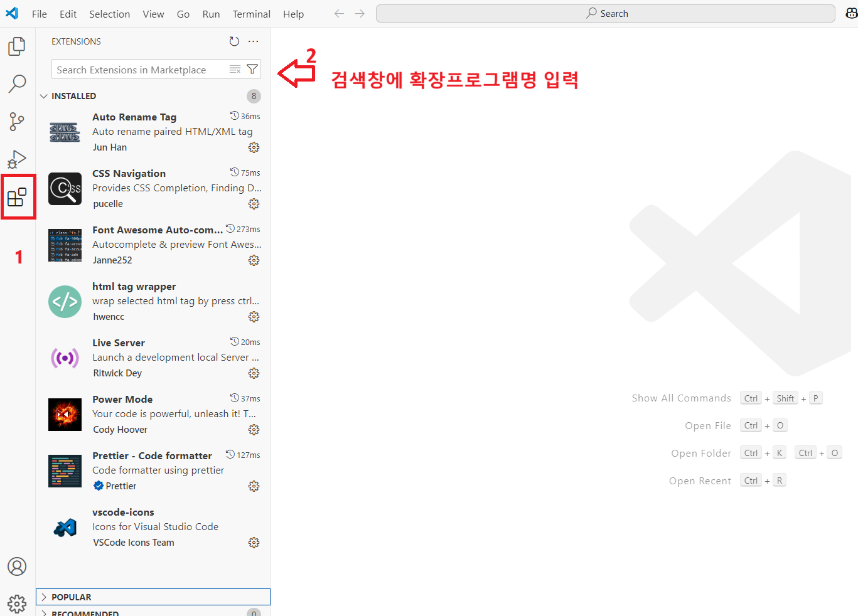
Task: Click Show All Commands shortcut hint
Action: [x=727, y=398]
